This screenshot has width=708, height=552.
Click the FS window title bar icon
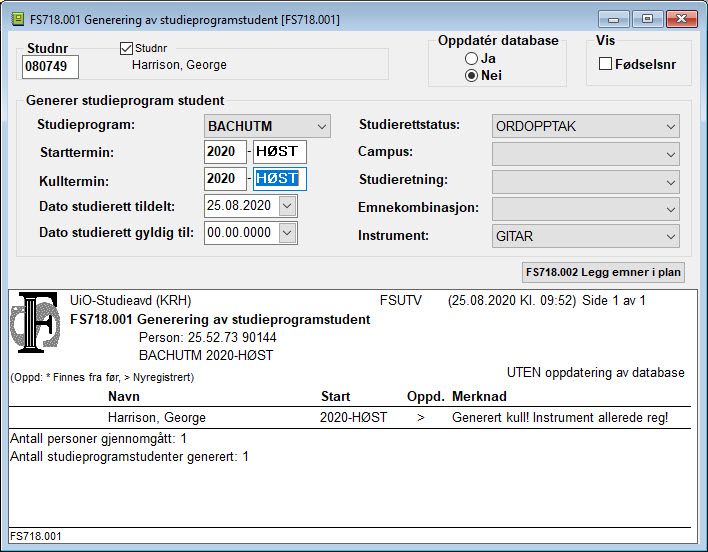click(x=17, y=19)
